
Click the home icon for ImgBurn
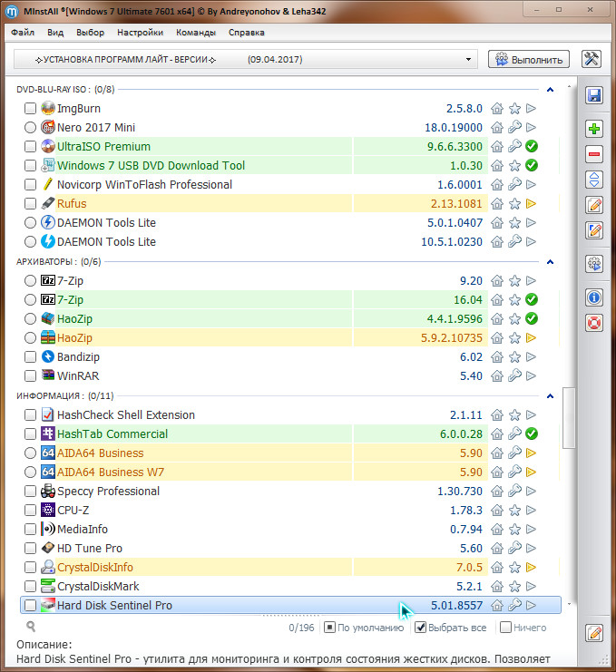[x=497, y=109]
